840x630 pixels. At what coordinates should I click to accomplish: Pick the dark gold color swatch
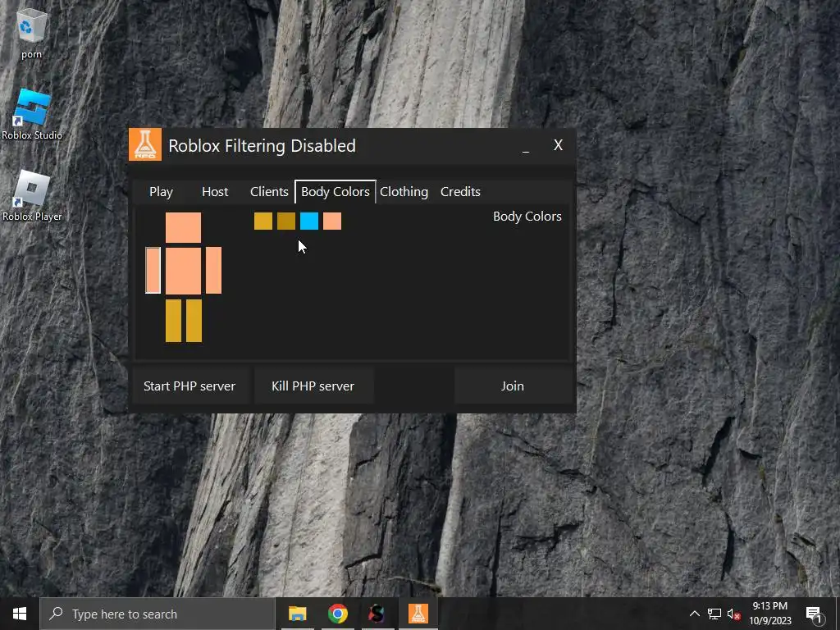[x=286, y=221]
